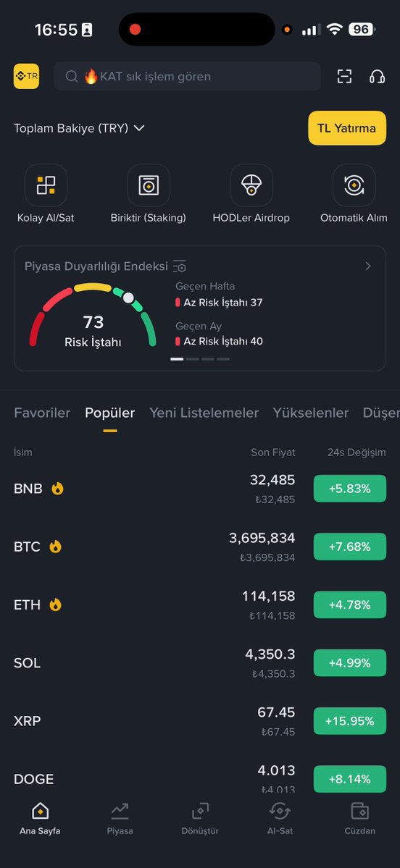Go to Piyasa in bottom navigation
The height and width of the screenshot is (868, 400).
point(120,819)
